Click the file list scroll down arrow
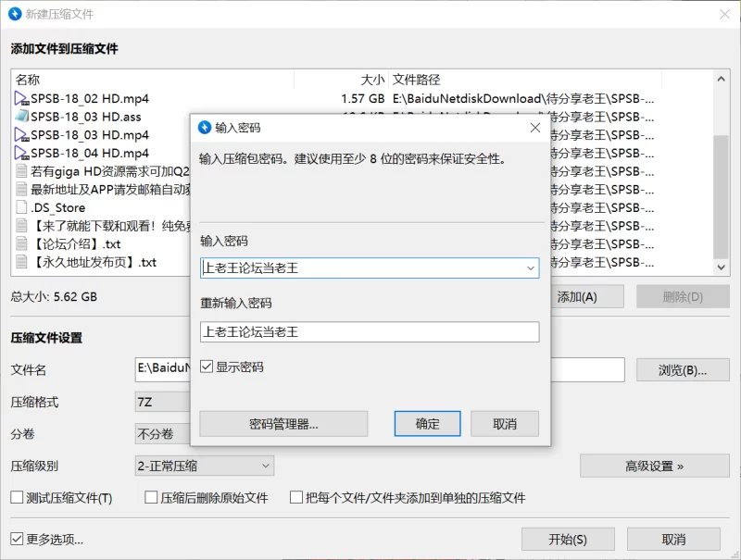Image resolution: width=741 pixels, height=560 pixels. click(x=722, y=267)
